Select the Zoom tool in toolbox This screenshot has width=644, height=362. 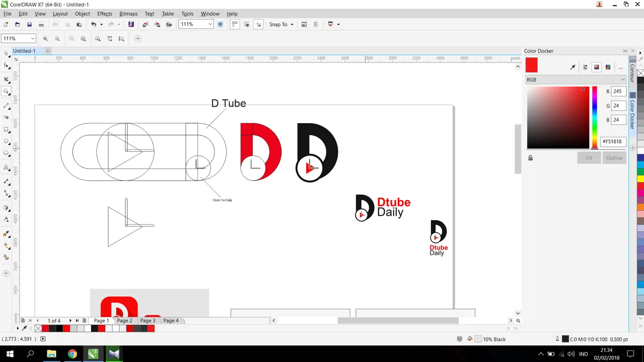click(6, 92)
